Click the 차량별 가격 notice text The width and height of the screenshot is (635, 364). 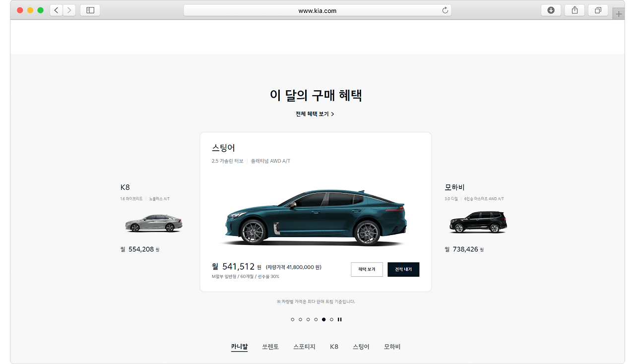tap(316, 302)
